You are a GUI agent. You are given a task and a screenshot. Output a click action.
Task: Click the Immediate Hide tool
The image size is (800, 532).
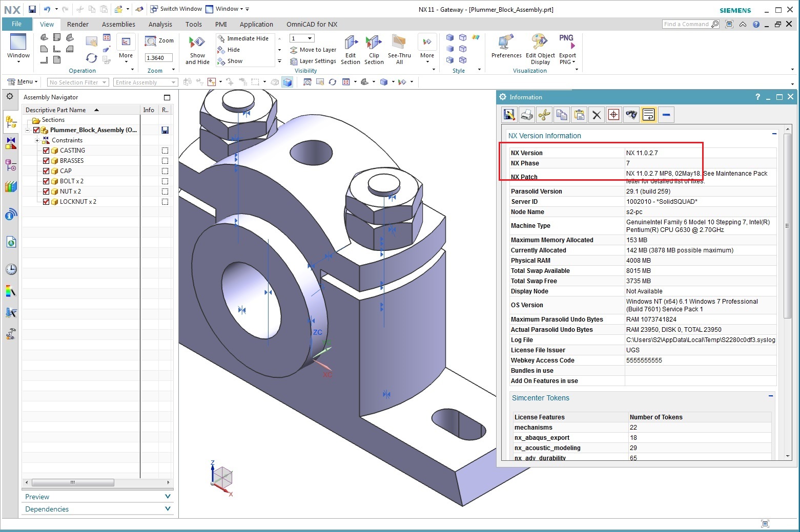click(x=243, y=38)
